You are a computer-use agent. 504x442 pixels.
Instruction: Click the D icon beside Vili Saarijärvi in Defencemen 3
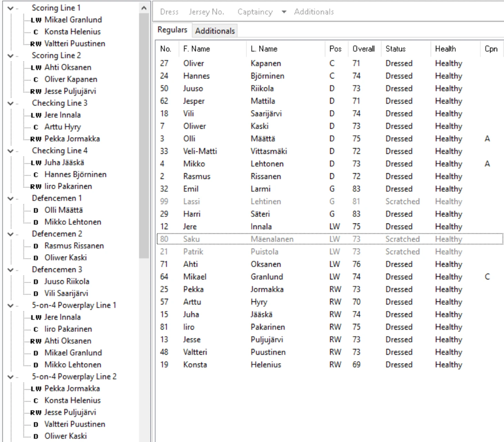tap(36, 294)
